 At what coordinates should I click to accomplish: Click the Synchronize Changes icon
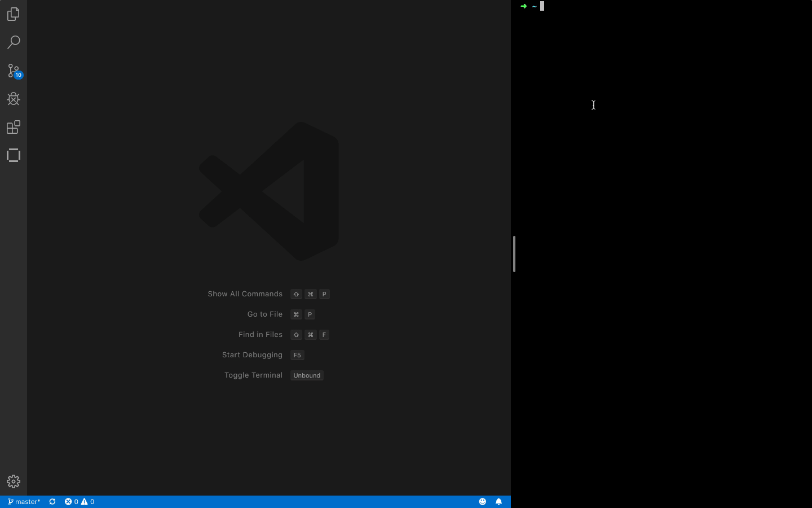52,502
